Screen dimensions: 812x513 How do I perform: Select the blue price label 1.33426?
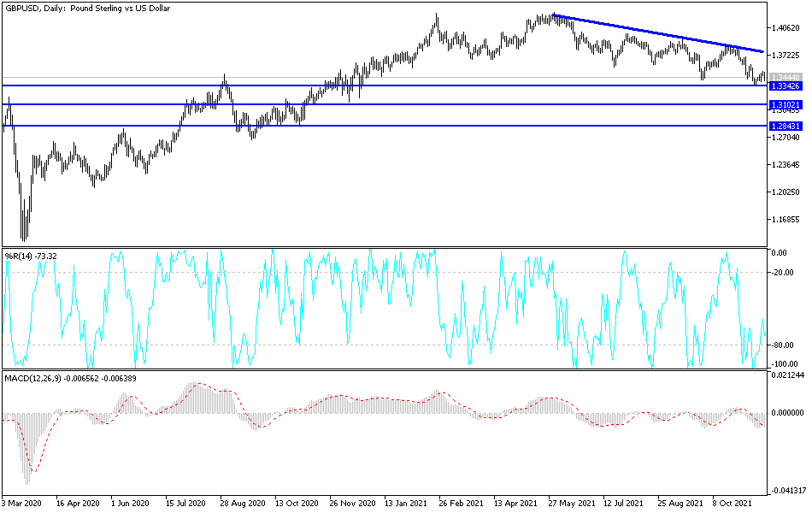[788, 88]
